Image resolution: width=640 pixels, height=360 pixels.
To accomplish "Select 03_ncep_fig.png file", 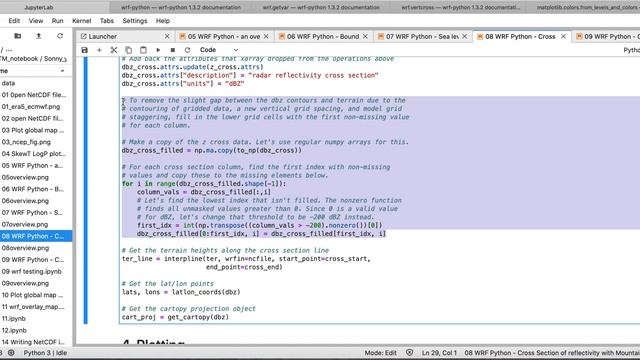I will point(36,142).
